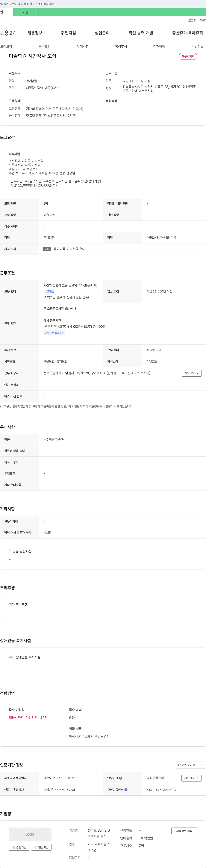Image resolution: width=206 pixels, height=868 pixels.
Task: Open the 취업지원 menu
Action: pyautogui.click(x=68, y=33)
